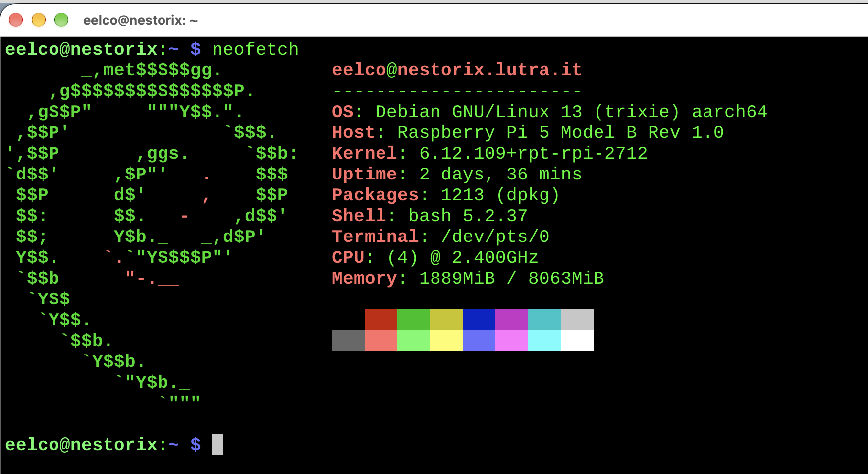This screenshot has height=474, width=868.
Task: Click the light gray color block
Action: (x=577, y=320)
